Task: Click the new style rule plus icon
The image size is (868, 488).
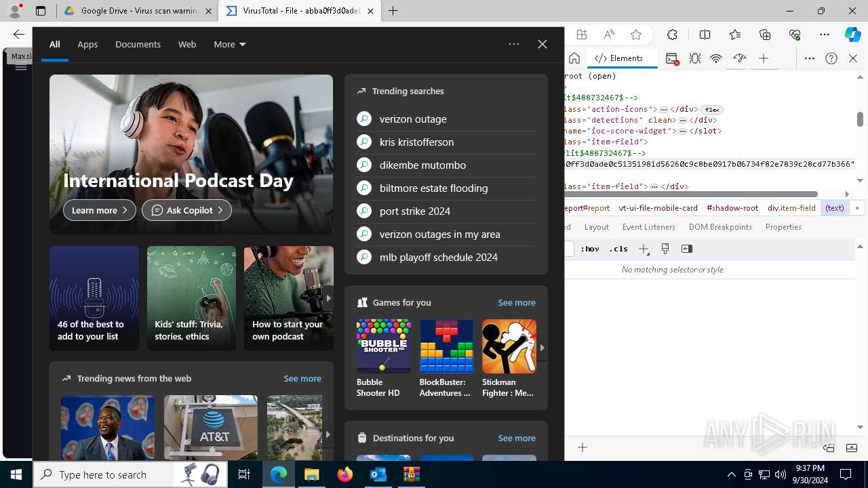Action: 644,249
